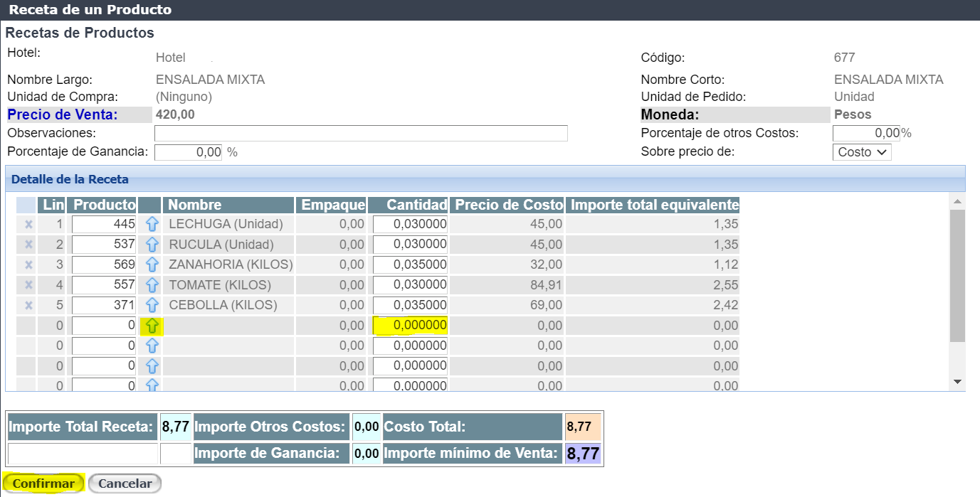Viewport: 980px width, 497px height.
Task: Edit product code 557 field
Action: pyautogui.click(x=104, y=285)
